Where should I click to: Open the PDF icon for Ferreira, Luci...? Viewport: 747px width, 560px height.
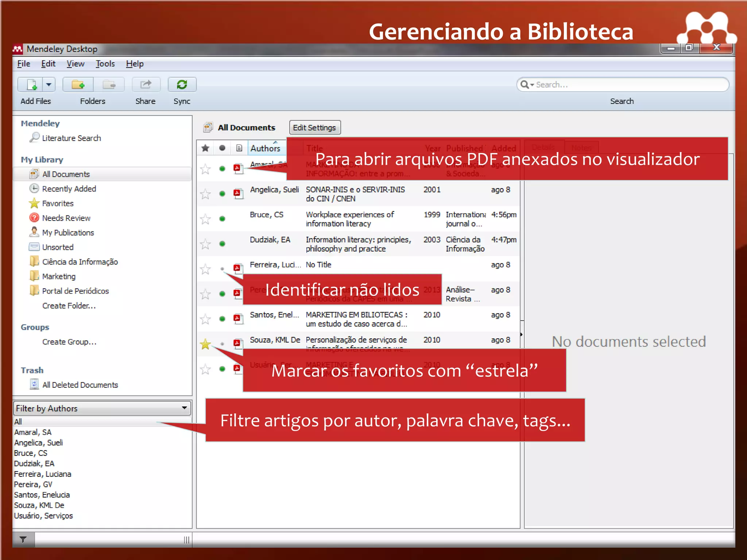pyautogui.click(x=238, y=269)
